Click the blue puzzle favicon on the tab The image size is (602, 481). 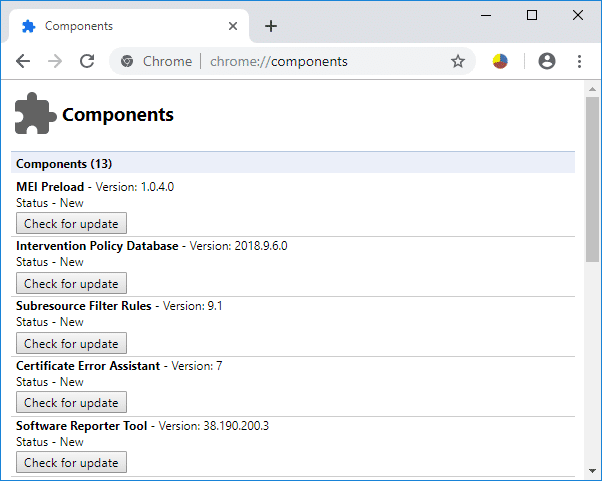click(28, 26)
